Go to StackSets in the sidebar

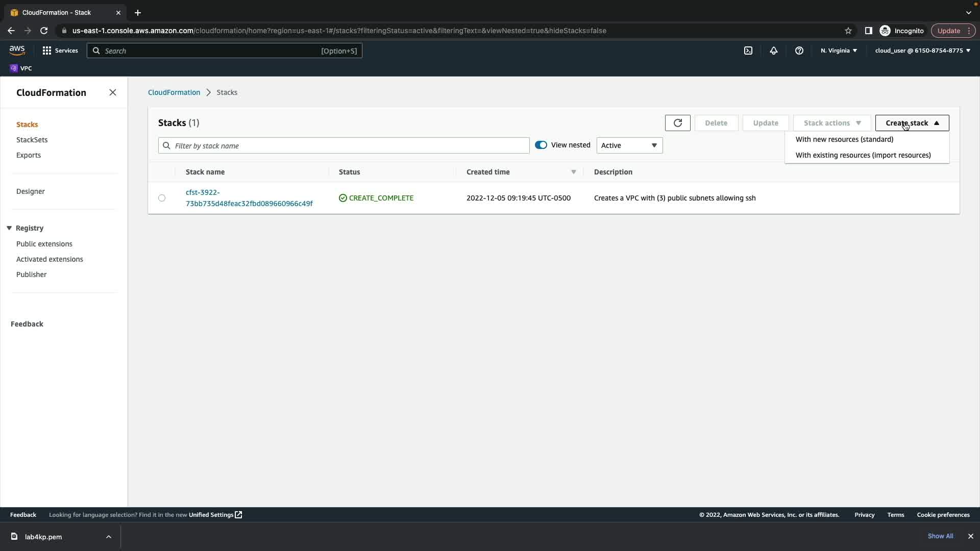pyautogui.click(x=32, y=140)
